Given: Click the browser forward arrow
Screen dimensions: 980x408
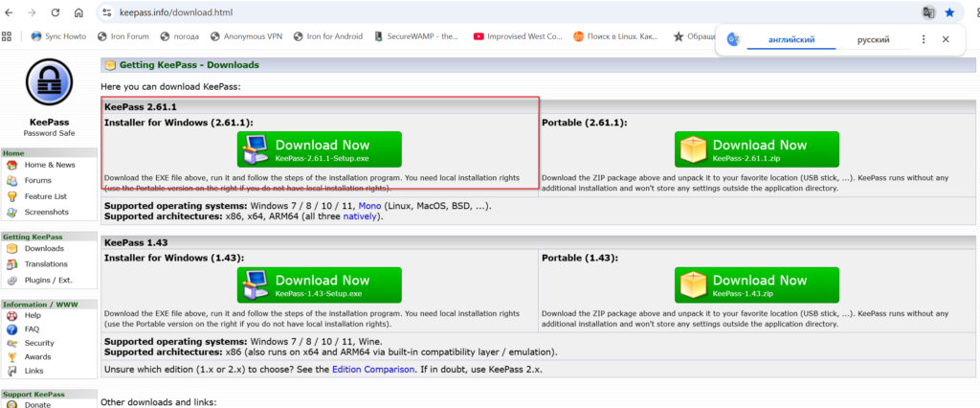Looking at the screenshot, I should click(32, 12).
